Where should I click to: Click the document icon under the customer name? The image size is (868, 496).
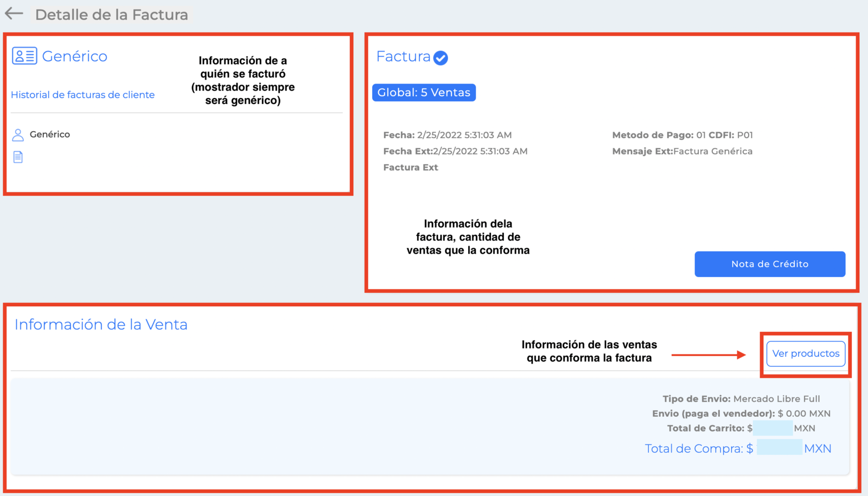[18, 157]
